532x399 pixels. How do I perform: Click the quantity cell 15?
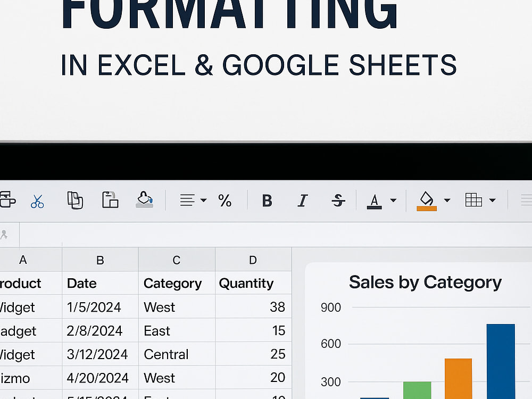click(253, 330)
